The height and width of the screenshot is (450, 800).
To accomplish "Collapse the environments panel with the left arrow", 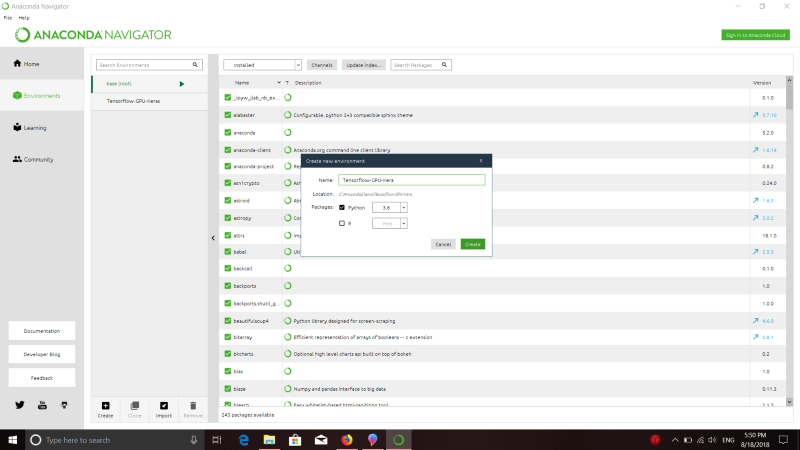I will click(x=212, y=238).
